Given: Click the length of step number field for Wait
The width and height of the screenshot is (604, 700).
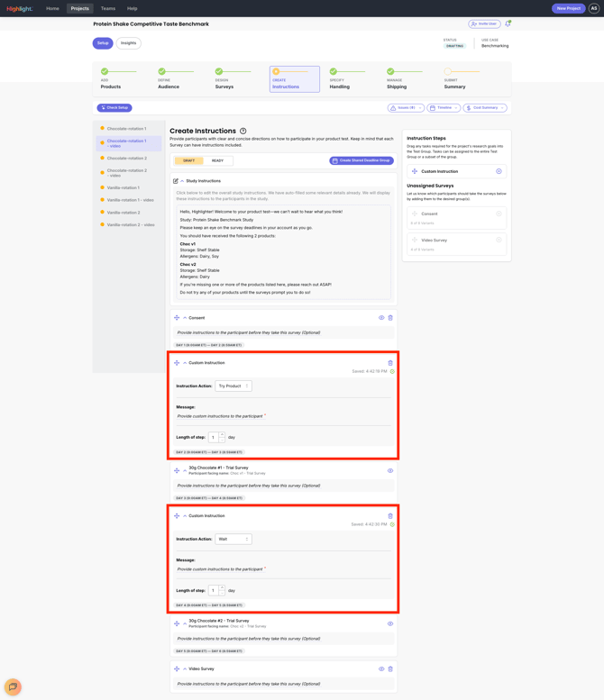Looking at the screenshot, I should [214, 590].
